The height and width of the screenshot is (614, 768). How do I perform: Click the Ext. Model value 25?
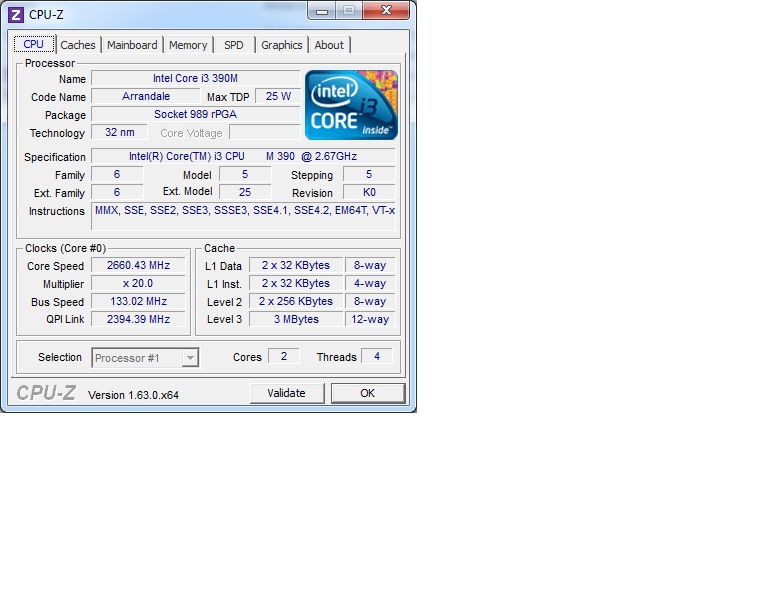[x=245, y=192]
